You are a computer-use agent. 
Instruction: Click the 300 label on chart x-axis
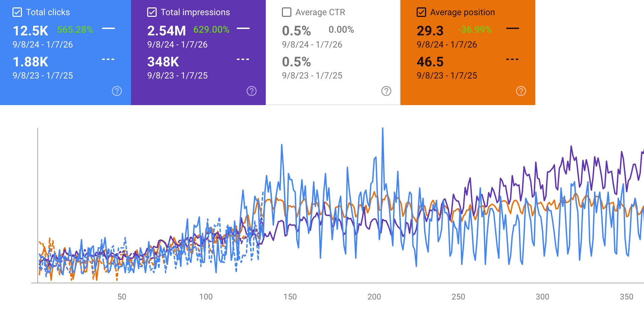(542, 297)
